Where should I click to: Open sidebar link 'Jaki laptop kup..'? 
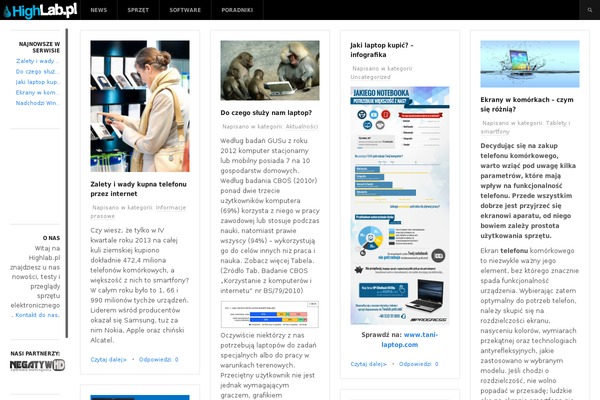click(x=38, y=82)
